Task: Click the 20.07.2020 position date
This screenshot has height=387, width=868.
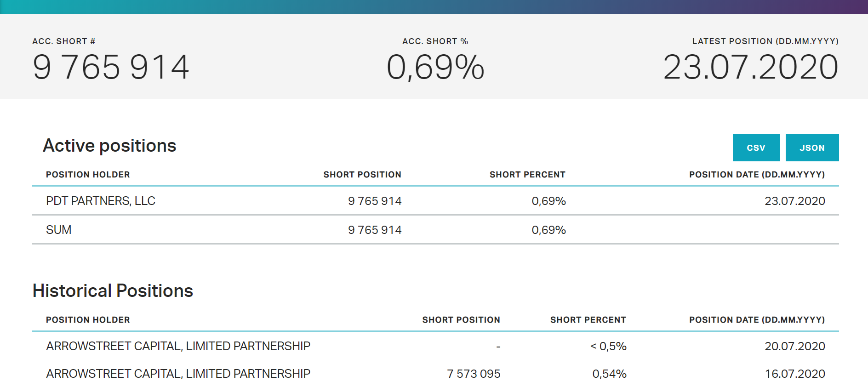Action: (x=795, y=346)
